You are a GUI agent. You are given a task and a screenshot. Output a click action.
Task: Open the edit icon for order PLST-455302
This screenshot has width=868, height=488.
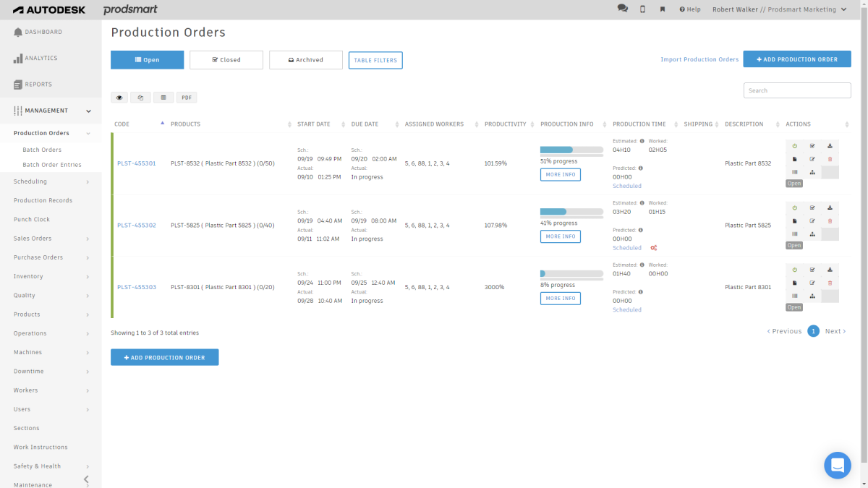coord(813,221)
